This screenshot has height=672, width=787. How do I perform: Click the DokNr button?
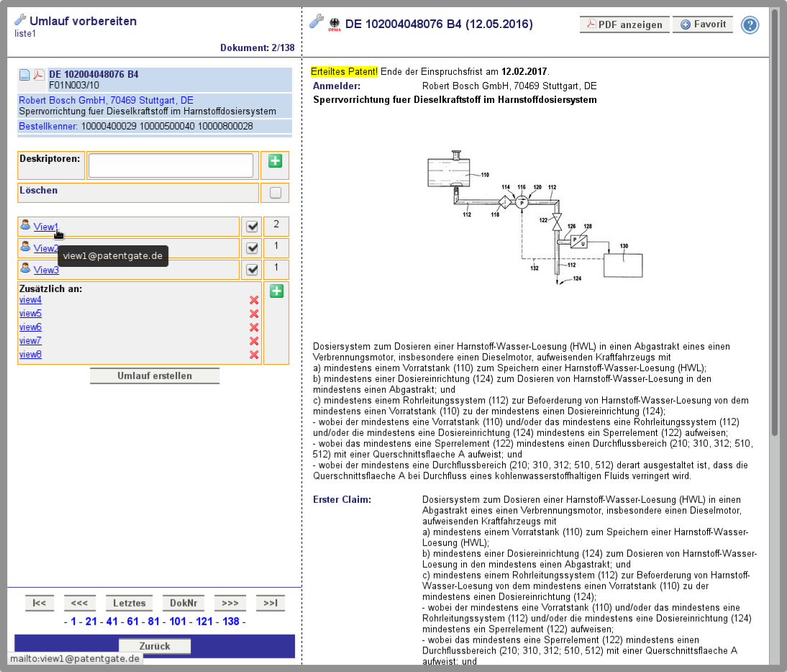pos(183,603)
